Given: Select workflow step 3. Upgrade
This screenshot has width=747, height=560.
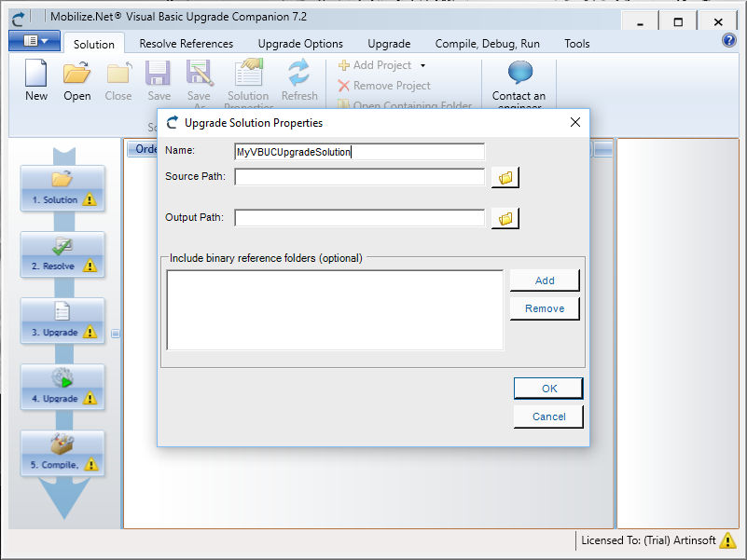Looking at the screenshot, I should 62,321.
